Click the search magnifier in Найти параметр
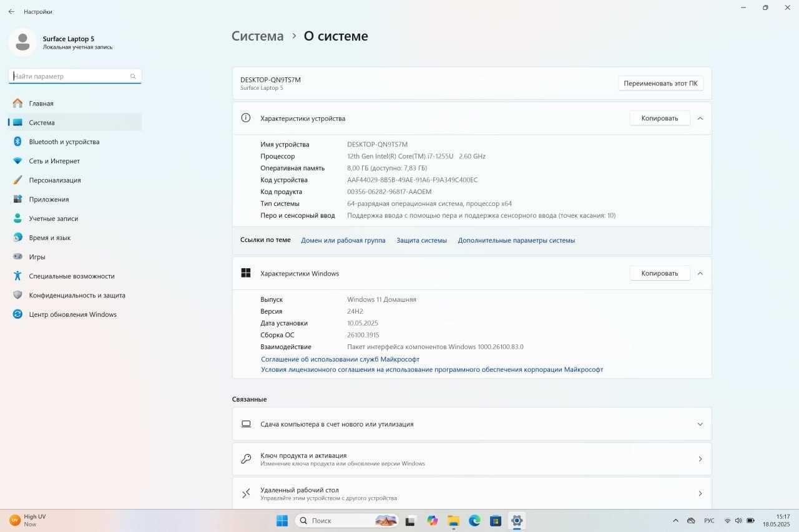Image resolution: width=799 pixels, height=532 pixels. coord(133,76)
